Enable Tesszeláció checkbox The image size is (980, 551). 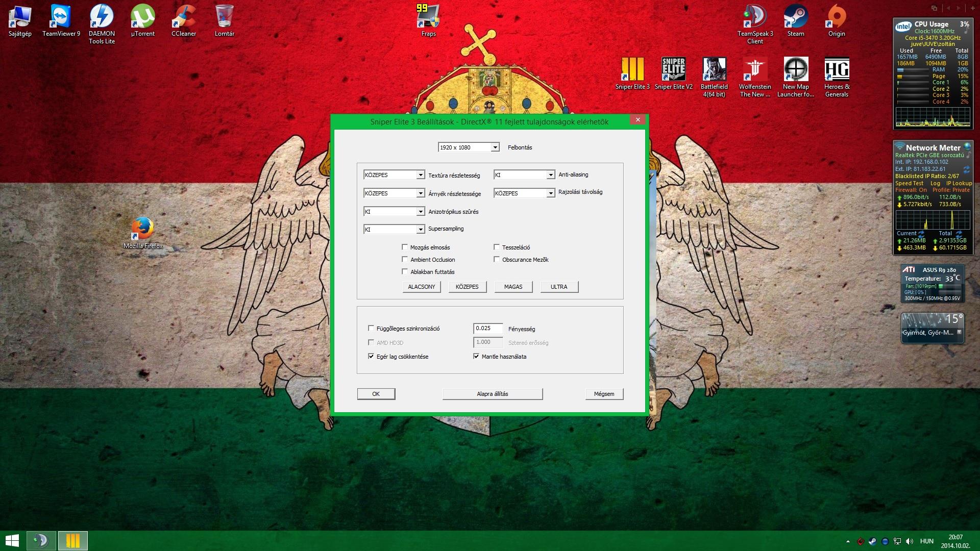(x=497, y=247)
